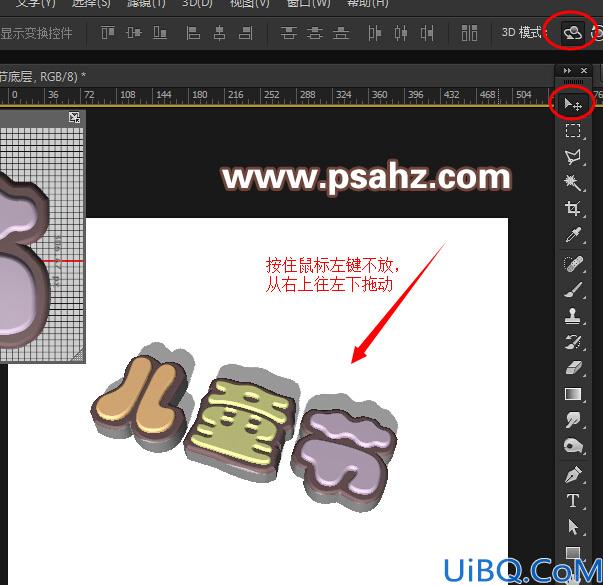Select the Gradient tool

click(573, 394)
